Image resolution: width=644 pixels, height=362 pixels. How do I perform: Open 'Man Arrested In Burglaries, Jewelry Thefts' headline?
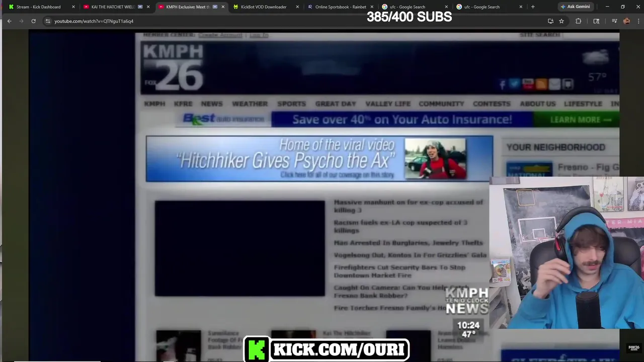(x=408, y=243)
